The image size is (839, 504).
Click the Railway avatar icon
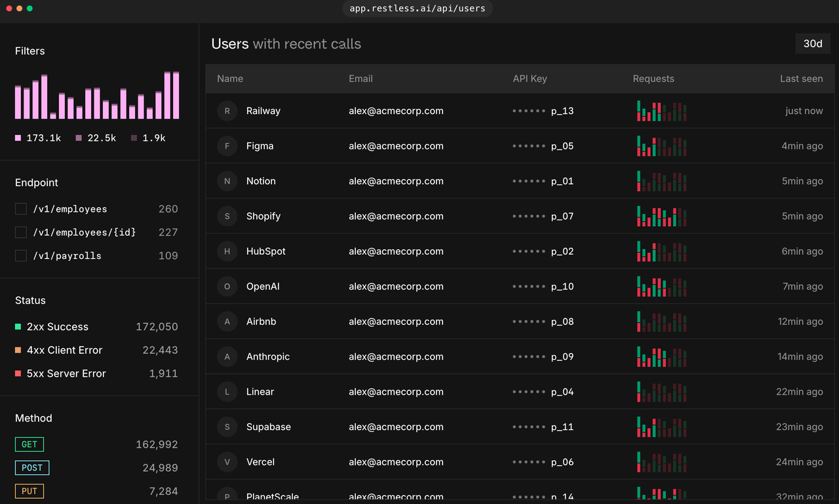227,111
